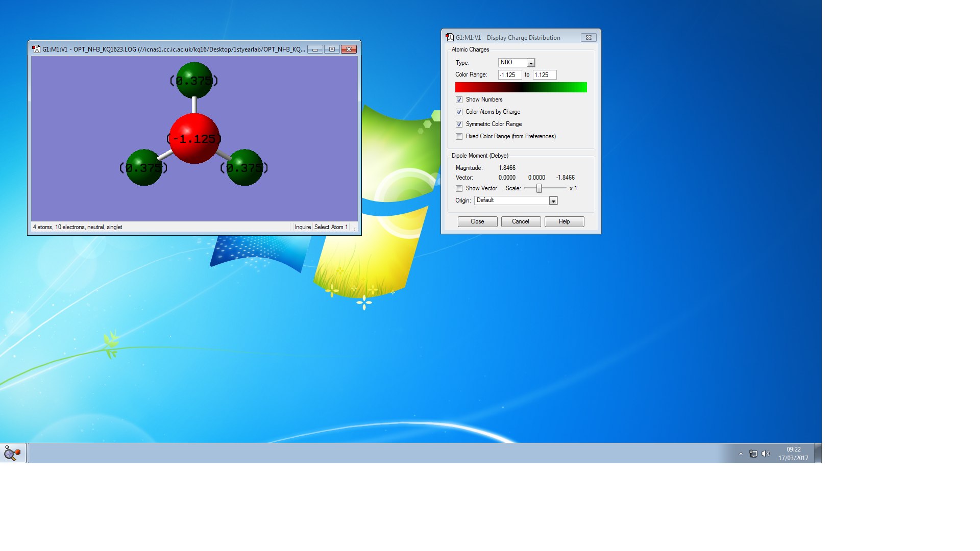This screenshot has width=980, height=551.
Task: Show hidden system tray icons arrow
Action: coord(741,454)
